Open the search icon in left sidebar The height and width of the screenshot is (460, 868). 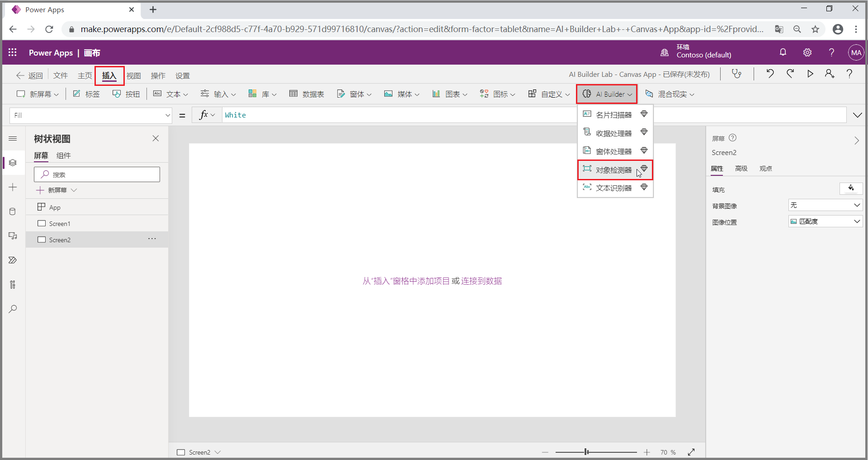pos(13,309)
